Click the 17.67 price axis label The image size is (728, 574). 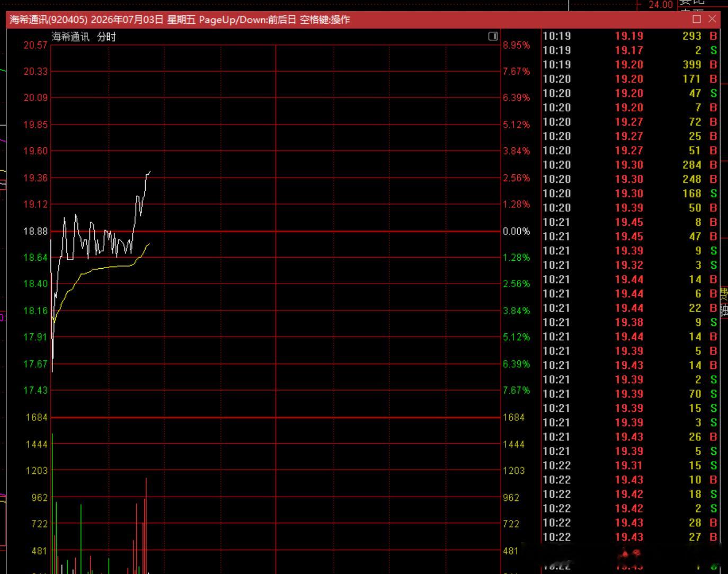click(x=35, y=364)
